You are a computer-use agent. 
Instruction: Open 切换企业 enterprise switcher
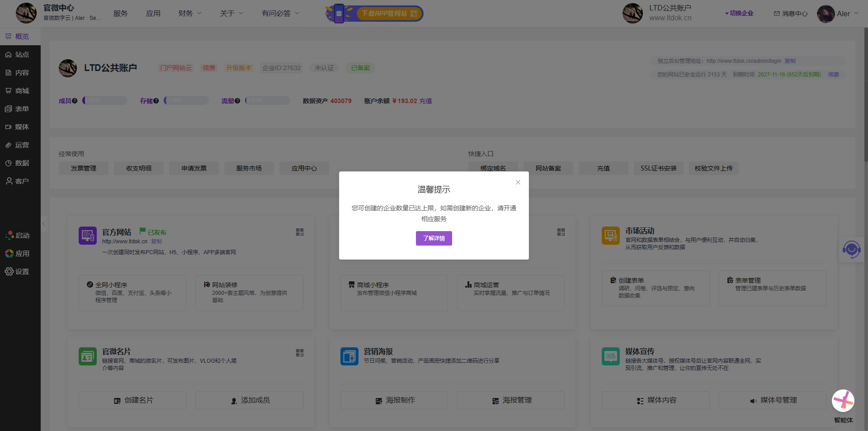click(740, 14)
